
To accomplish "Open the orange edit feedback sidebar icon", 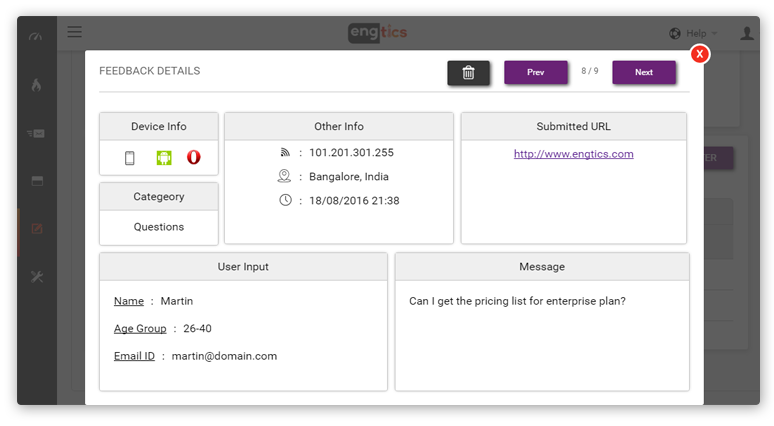I will point(37,229).
